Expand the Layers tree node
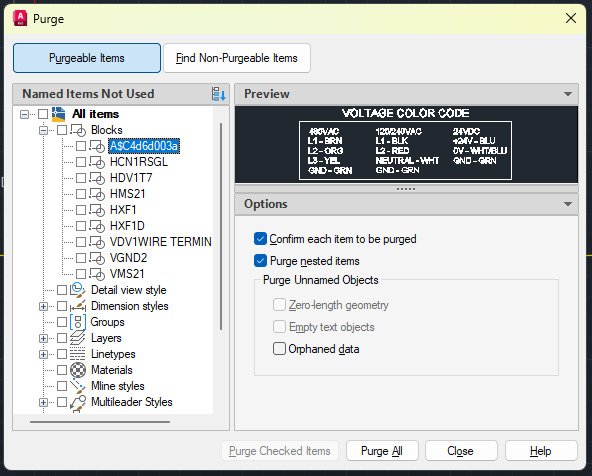Viewport: 592px width, 476px height. click(43, 338)
